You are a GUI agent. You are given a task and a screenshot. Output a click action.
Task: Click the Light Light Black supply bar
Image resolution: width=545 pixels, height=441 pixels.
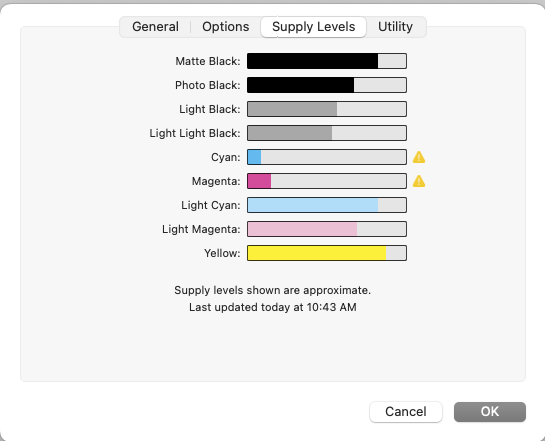pos(327,133)
